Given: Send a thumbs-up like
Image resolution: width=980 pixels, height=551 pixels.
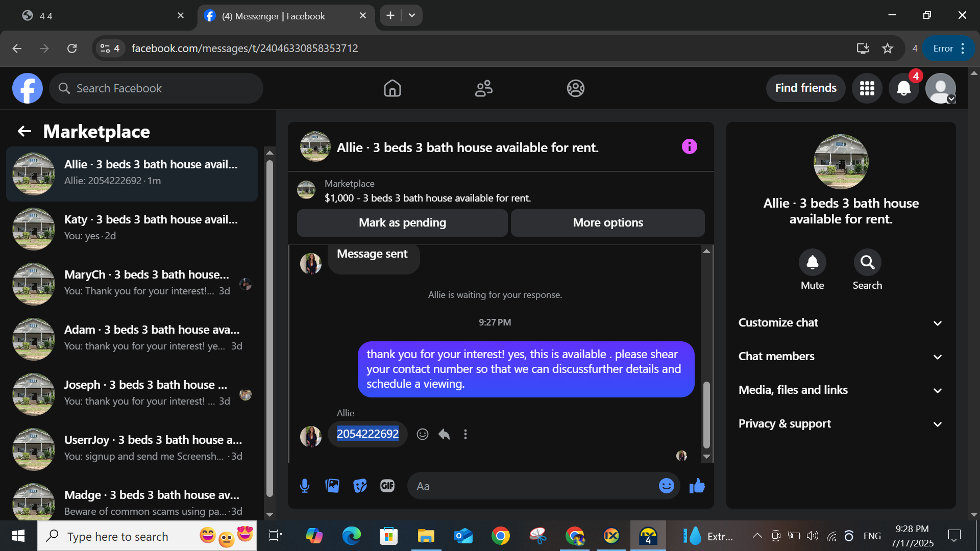Looking at the screenshot, I should point(697,486).
